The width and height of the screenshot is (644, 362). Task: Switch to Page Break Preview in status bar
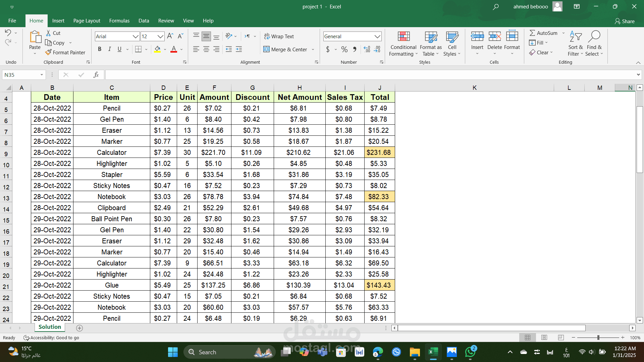tap(560, 338)
